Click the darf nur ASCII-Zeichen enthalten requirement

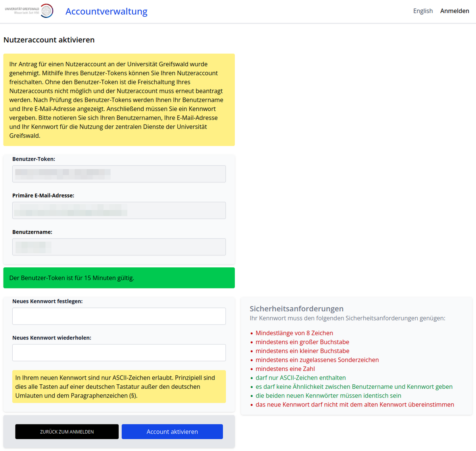(x=300, y=378)
